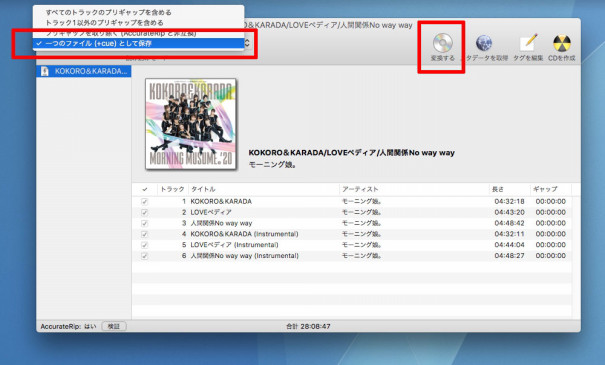Uncheck track 1 KOKORO&KARADA checkbox
The image size is (605, 365).
144,202
